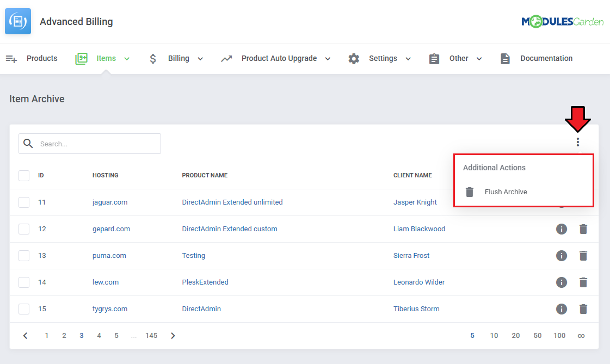Click the Other clipboard icon

pyautogui.click(x=434, y=59)
